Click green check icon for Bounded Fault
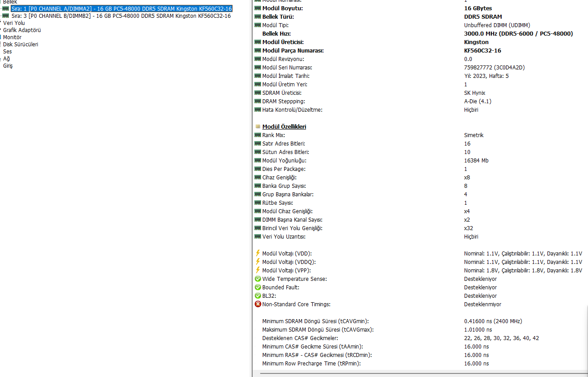This screenshot has height=377, width=588. [x=257, y=288]
